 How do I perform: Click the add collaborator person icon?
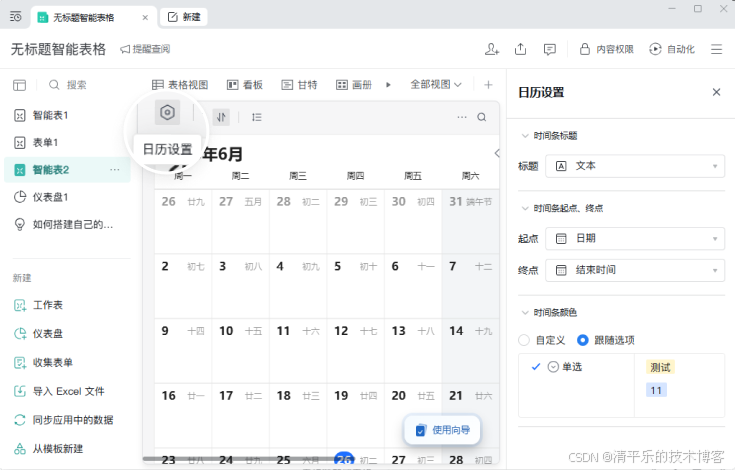492,49
